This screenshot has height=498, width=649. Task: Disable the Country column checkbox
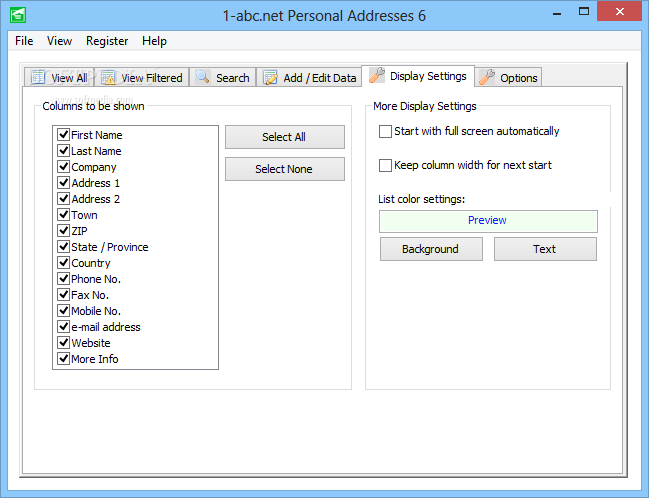pyautogui.click(x=63, y=262)
